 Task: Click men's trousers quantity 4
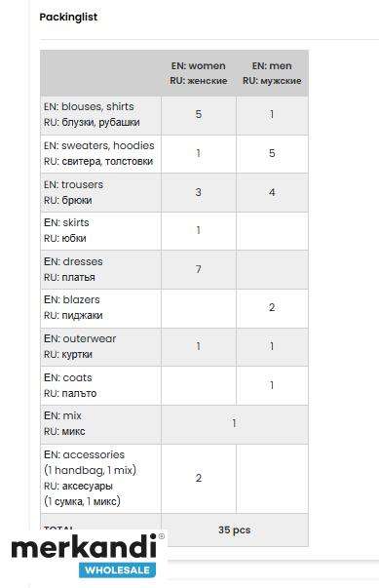pyautogui.click(x=272, y=192)
